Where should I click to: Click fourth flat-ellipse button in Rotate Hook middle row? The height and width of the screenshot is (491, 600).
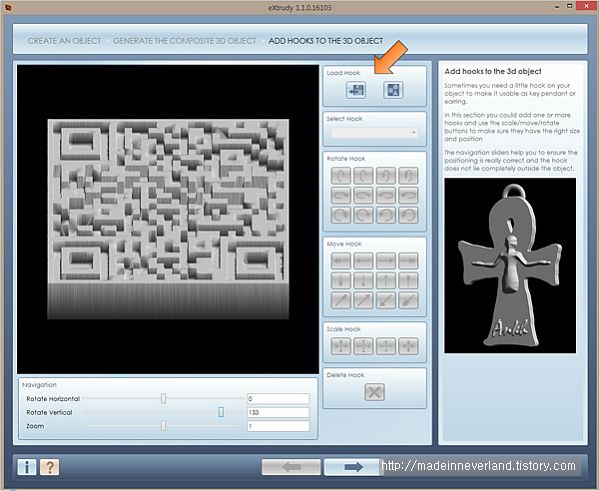408,195
